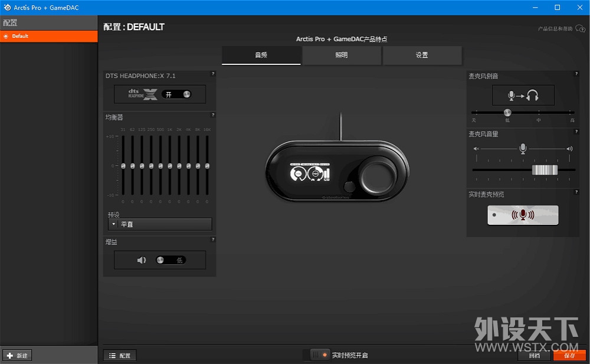Screen dimensions: 590x364
Task: Toggle the 实时预览开启 switch
Action: tap(319, 355)
